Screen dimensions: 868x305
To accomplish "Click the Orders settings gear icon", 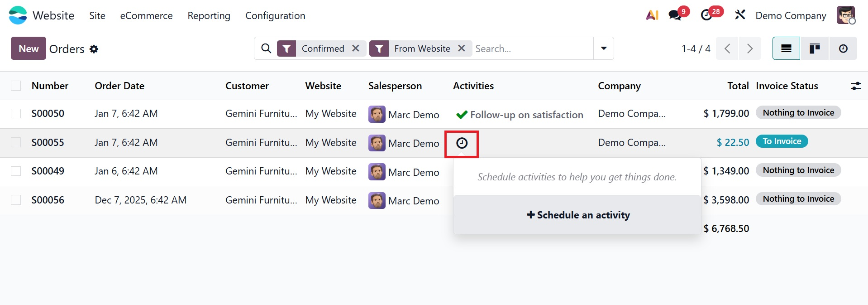I will (94, 49).
